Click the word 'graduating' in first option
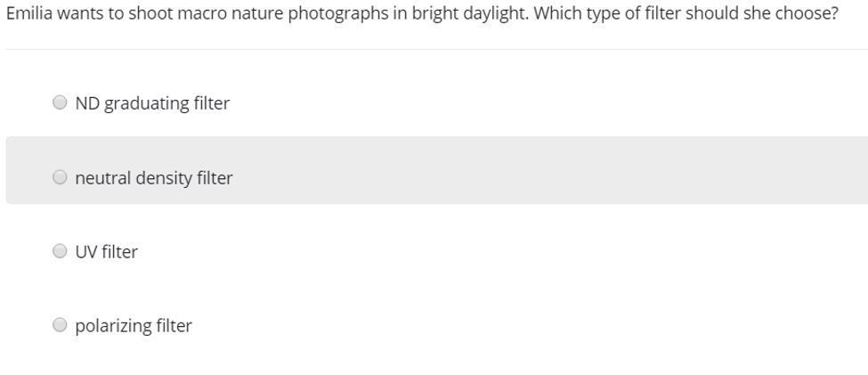 [148, 103]
